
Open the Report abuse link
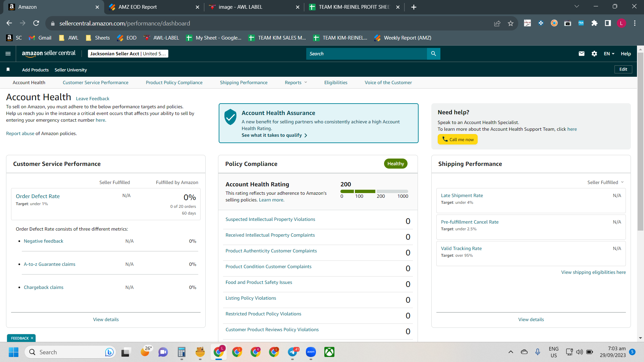[x=20, y=133]
